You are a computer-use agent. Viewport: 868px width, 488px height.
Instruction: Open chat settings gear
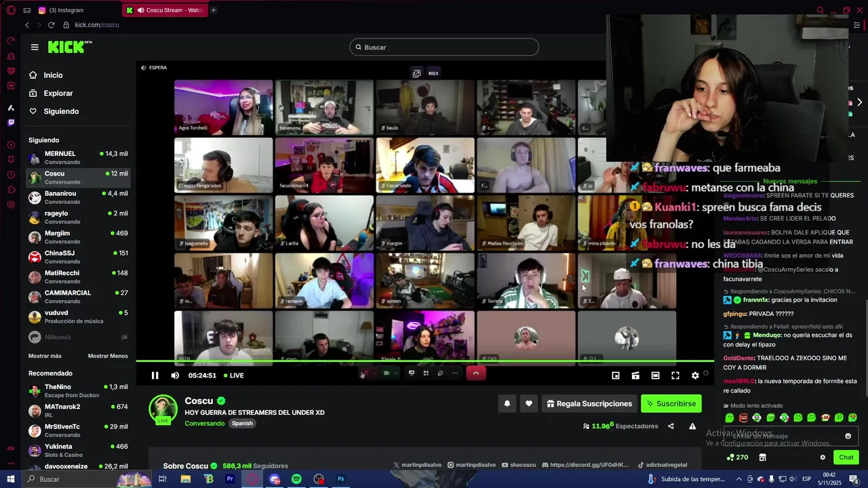pyautogui.click(x=823, y=457)
